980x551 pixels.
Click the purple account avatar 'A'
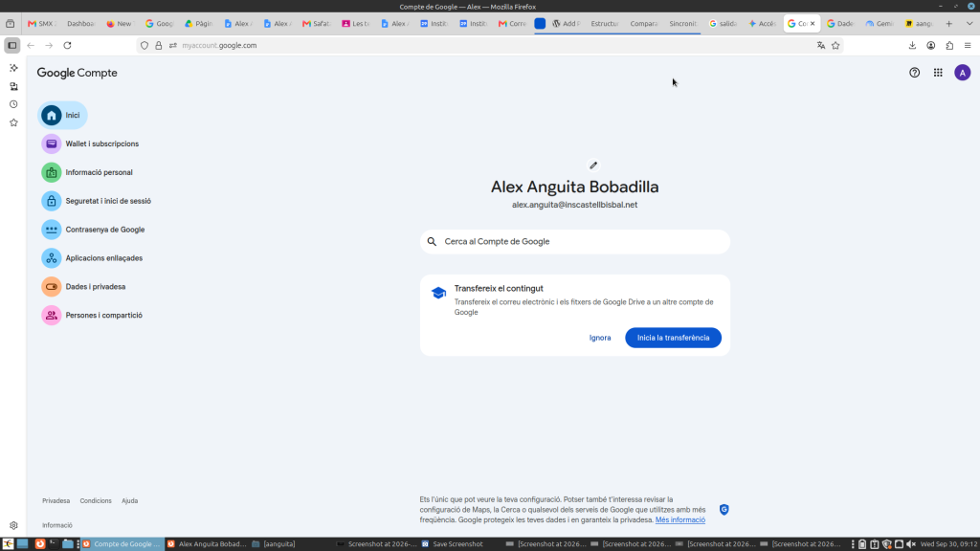coord(963,73)
